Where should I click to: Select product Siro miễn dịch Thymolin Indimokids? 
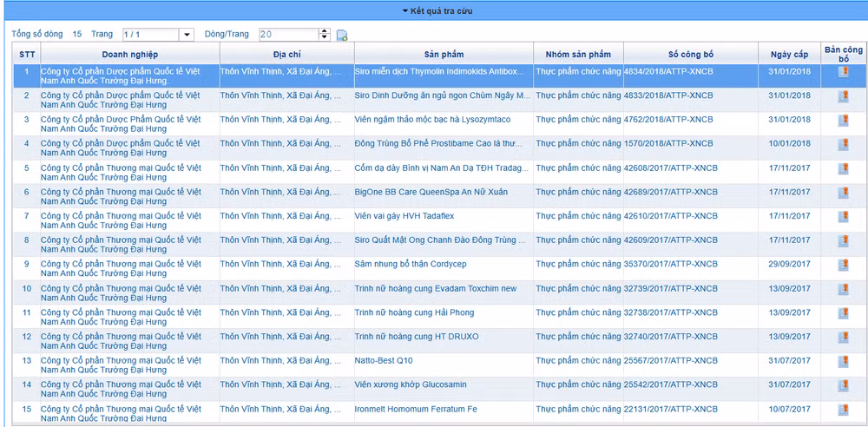click(x=438, y=71)
